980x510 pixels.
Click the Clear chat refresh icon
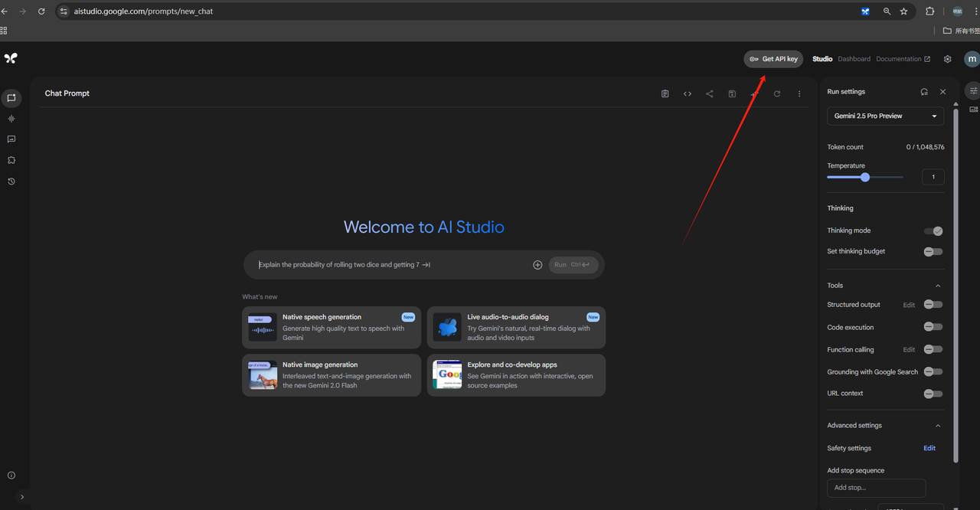click(777, 93)
